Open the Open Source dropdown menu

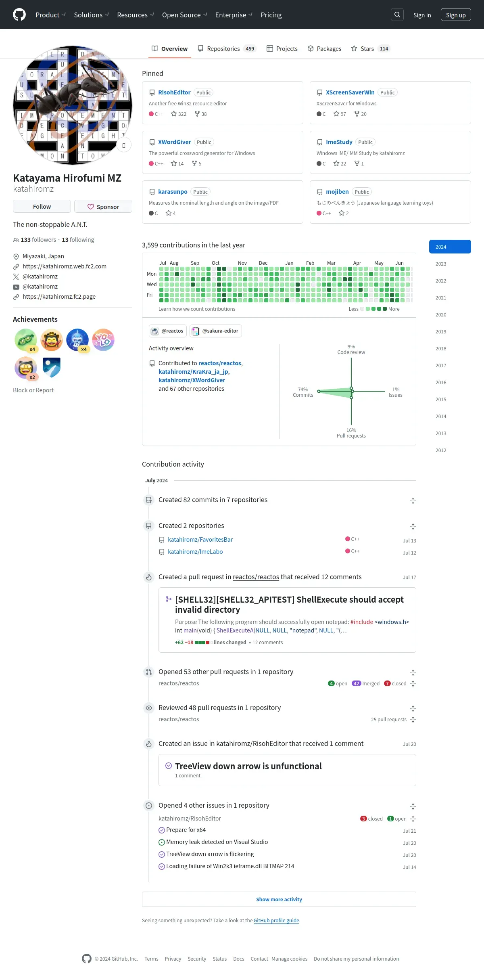(x=184, y=15)
